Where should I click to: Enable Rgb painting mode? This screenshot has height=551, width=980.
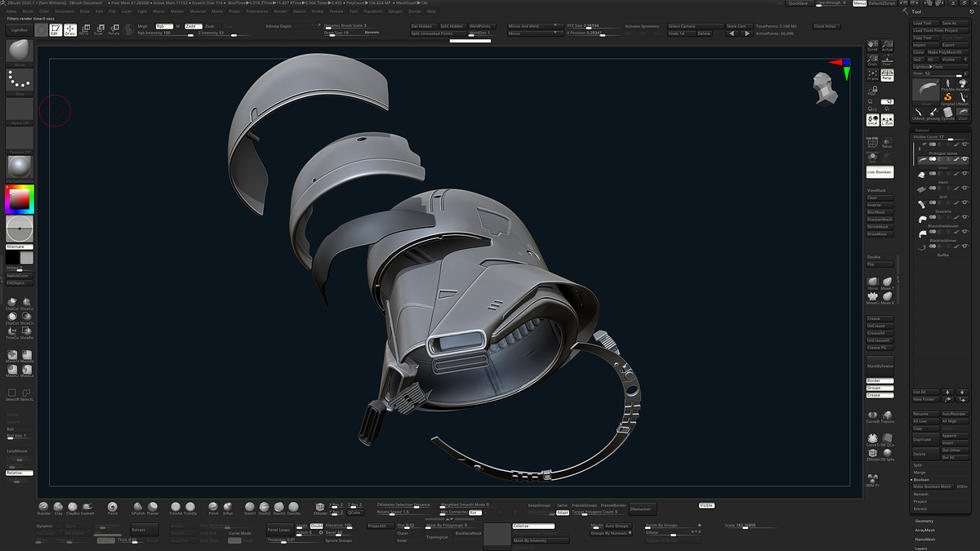163,26
